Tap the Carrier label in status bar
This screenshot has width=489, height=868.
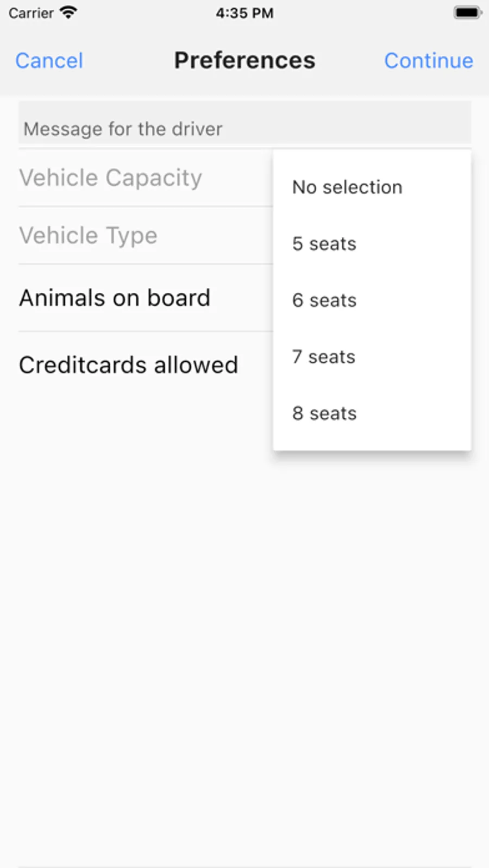click(31, 13)
